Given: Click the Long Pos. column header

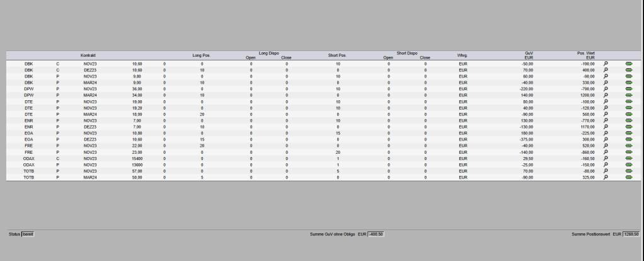Looking at the screenshot, I should [x=201, y=55].
